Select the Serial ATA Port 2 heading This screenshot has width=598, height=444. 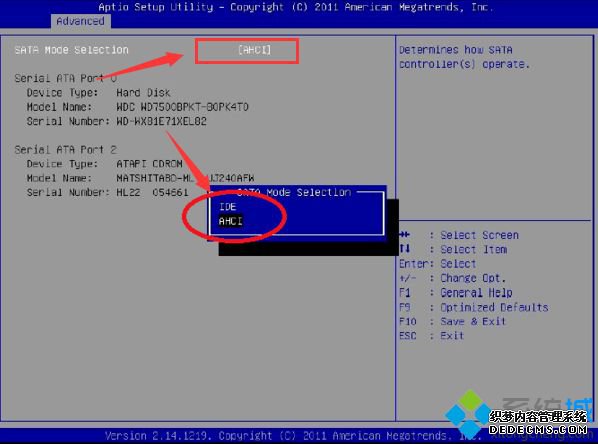(65, 150)
